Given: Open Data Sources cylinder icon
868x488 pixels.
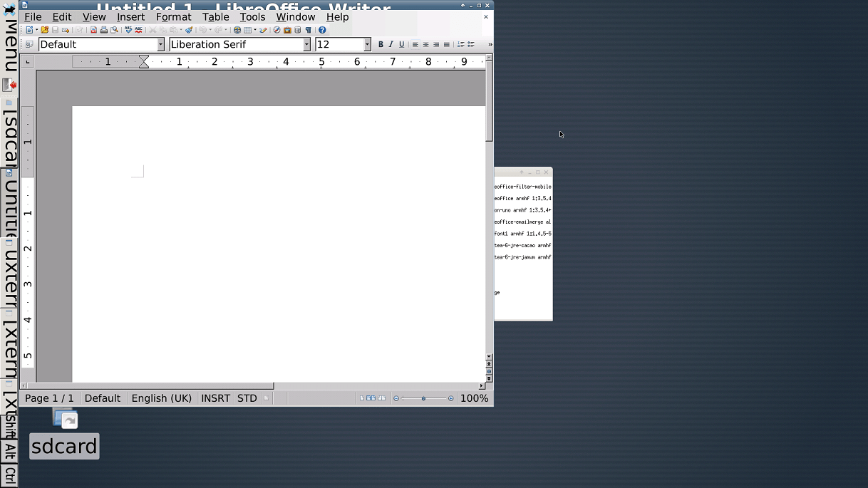Looking at the screenshot, I should (298, 30).
